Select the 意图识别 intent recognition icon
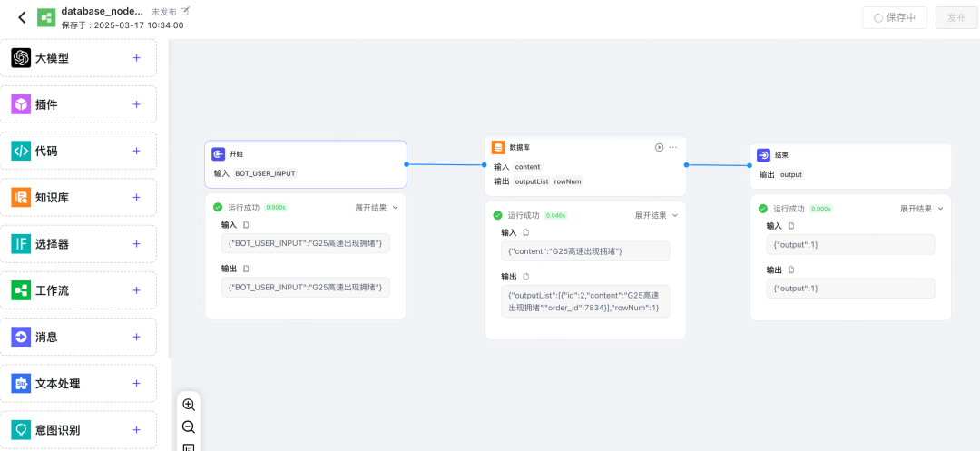The width and height of the screenshot is (980, 451). click(x=21, y=430)
